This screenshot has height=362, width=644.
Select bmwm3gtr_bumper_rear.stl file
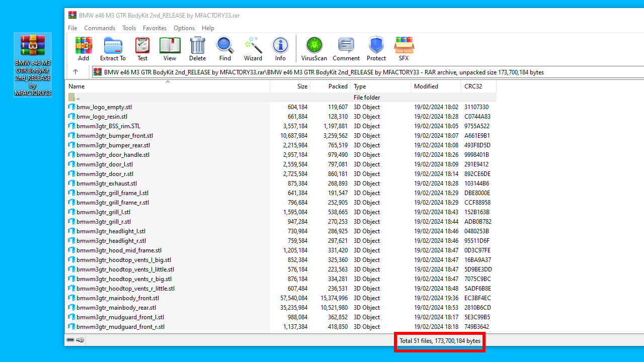pyautogui.click(x=281, y=145)
